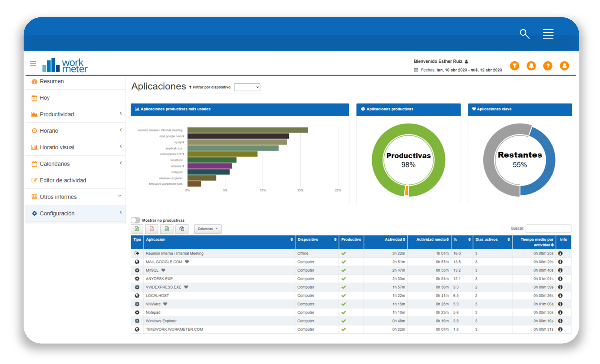This screenshot has height=364, width=600.
Task: Open the orange user profile icon
Action: (x=564, y=66)
